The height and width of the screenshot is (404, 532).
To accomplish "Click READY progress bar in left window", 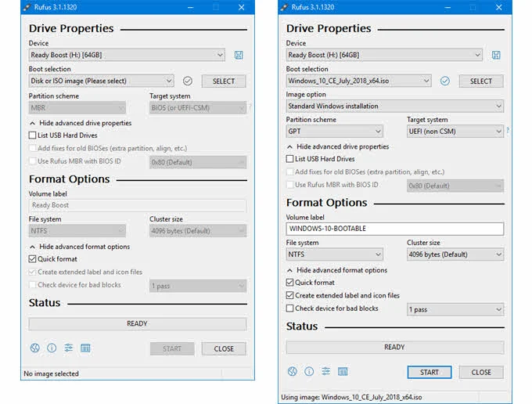I will (138, 324).
